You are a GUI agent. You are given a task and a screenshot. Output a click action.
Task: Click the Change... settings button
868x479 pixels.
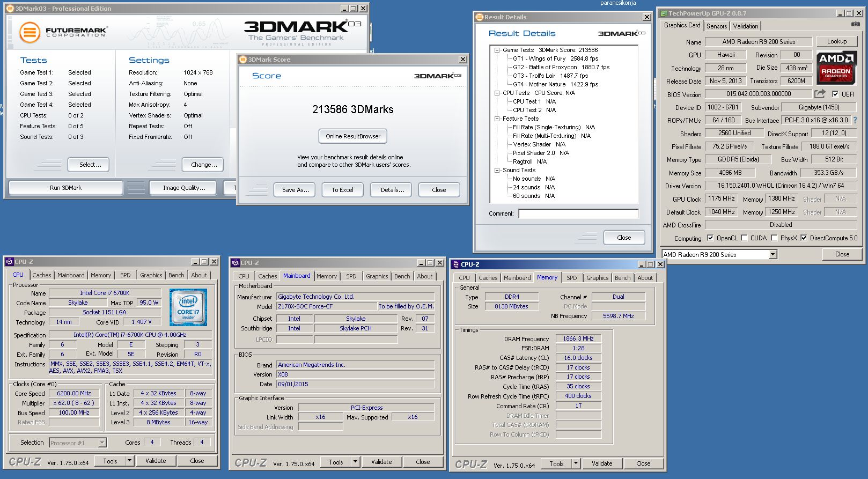point(204,165)
